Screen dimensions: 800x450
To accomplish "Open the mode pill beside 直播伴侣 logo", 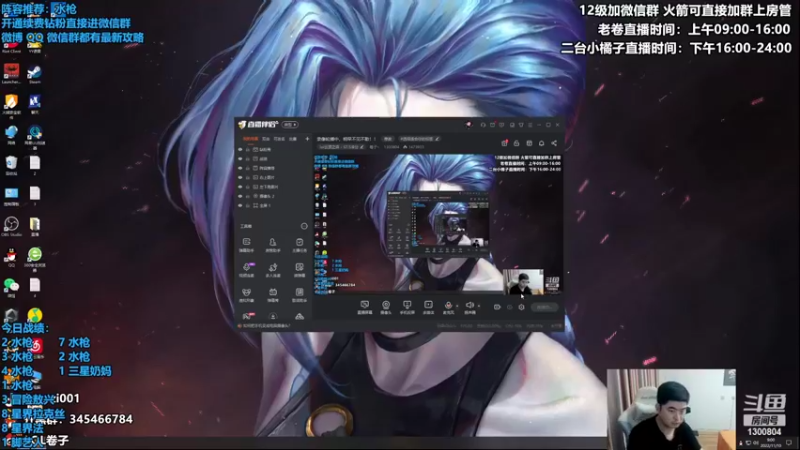I will click(290, 124).
